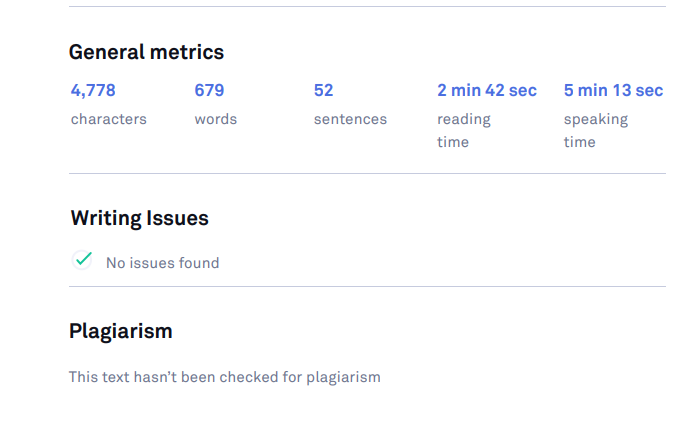693x429 pixels.
Task: Click the word 'plagiarism' in the status message
Action: click(x=343, y=378)
